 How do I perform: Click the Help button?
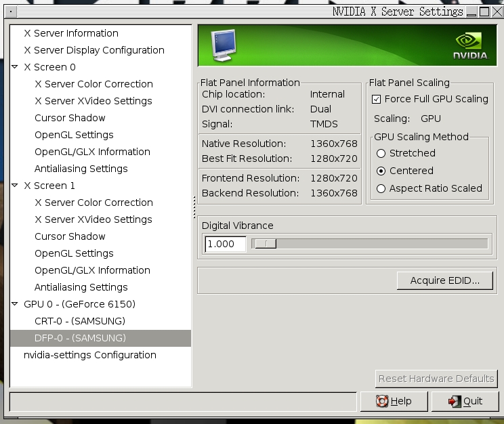click(x=394, y=401)
